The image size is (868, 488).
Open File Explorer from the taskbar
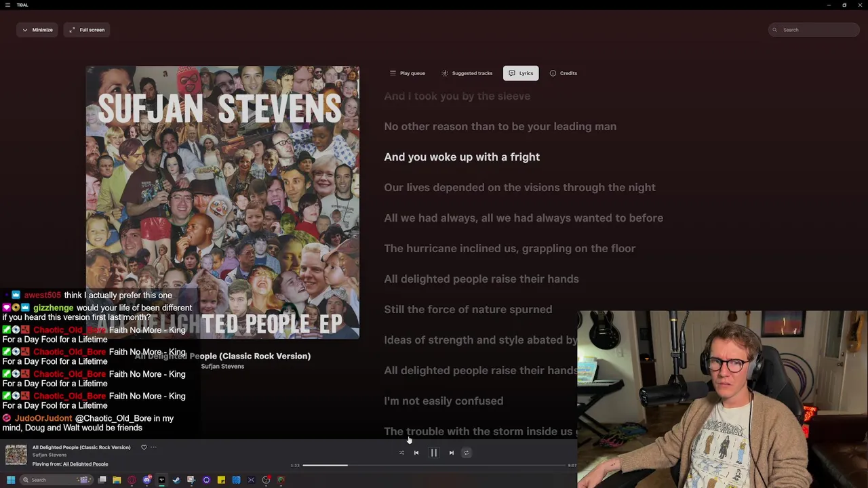pyautogui.click(x=117, y=480)
